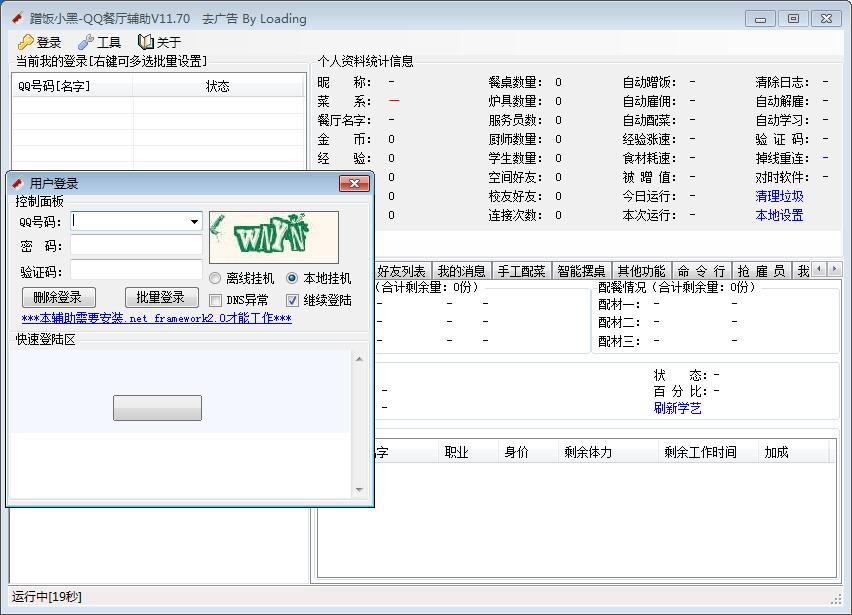This screenshot has height=615, width=852.
Task: Open the .net framework2.0 requirement link
Action: pyautogui.click(x=156, y=318)
